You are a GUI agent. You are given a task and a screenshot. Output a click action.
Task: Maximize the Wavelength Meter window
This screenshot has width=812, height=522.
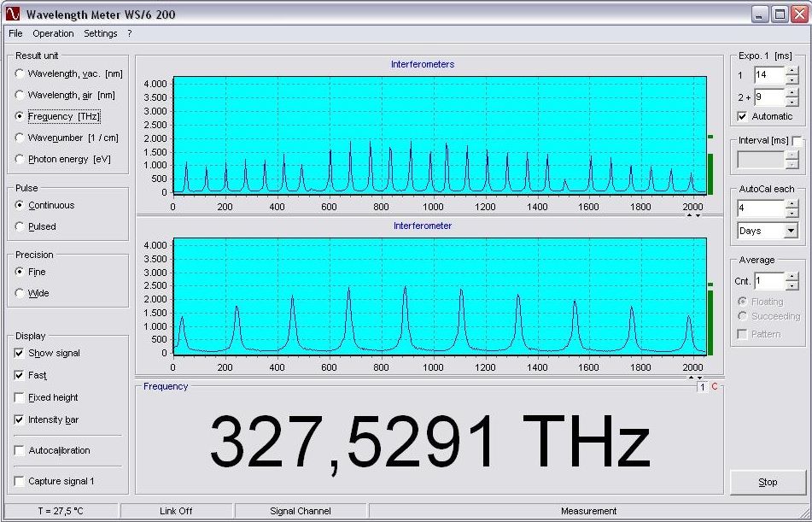coord(780,14)
